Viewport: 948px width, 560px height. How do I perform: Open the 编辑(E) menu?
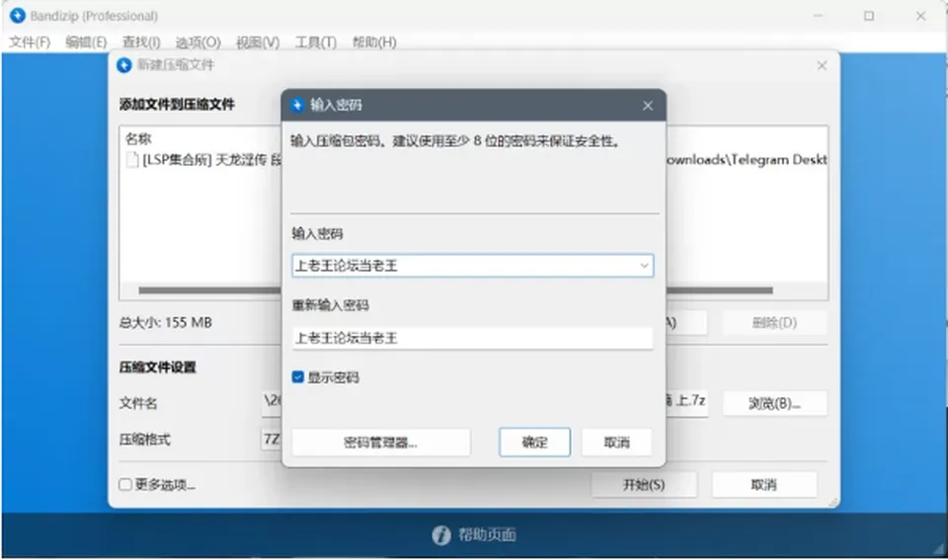pyautogui.click(x=87, y=42)
